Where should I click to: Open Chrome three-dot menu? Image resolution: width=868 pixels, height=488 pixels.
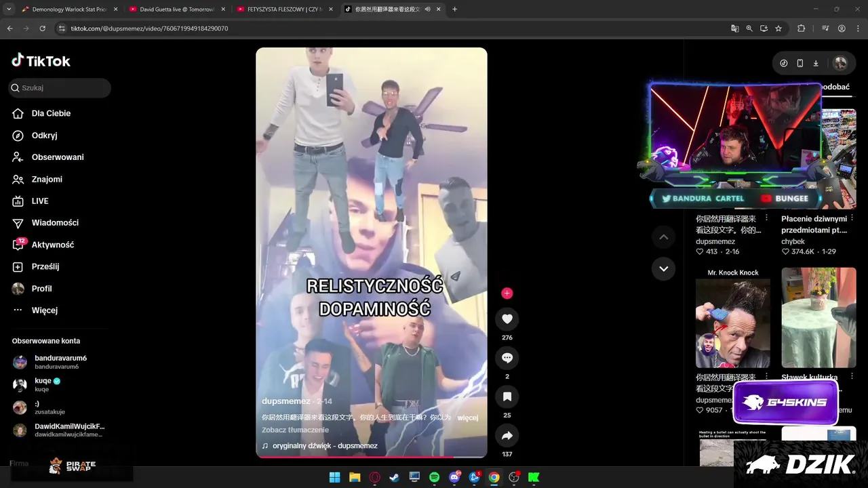pos(858,28)
